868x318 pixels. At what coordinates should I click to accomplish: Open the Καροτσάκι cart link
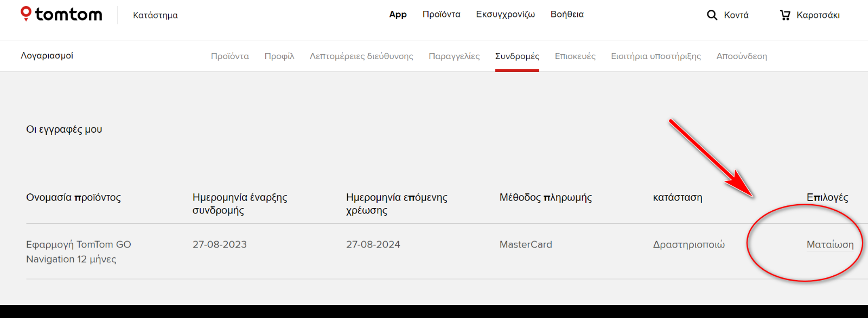coord(818,15)
